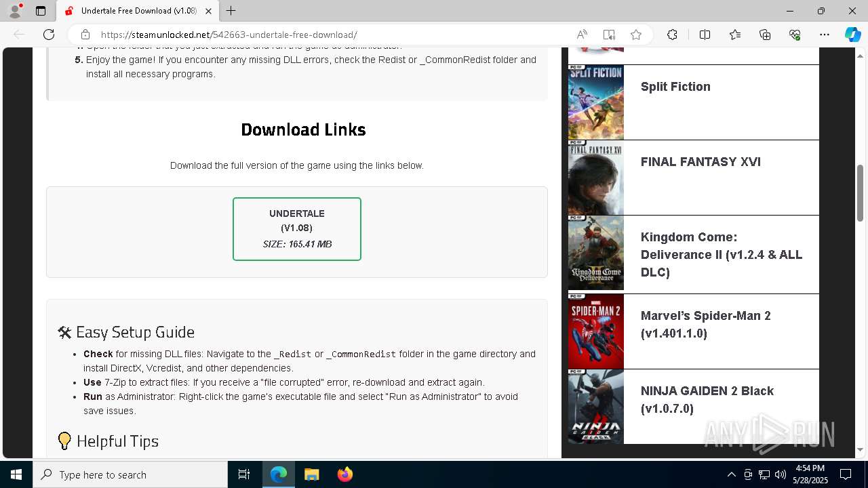Open the tab actions menu icon
This screenshot has width=868, height=488.
[x=41, y=11]
